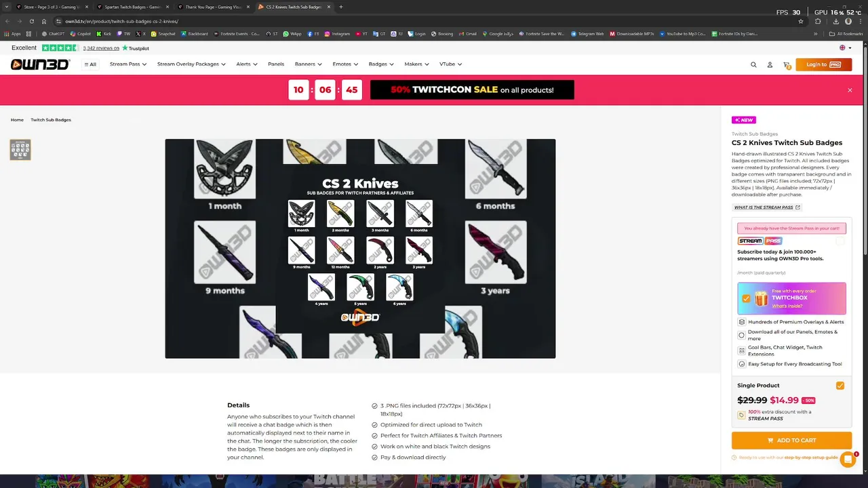
Task: Go back with browser back arrow
Action: 7,21
